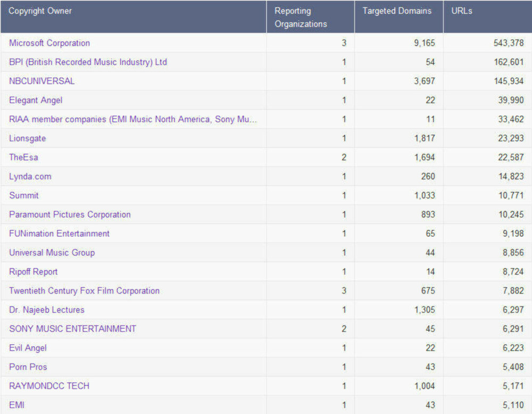
Task: Click the URL count 22,587
Action: click(x=511, y=158)
